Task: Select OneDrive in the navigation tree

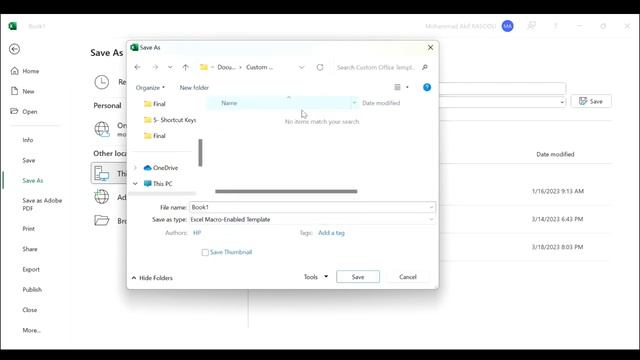Action: [161, 168]
